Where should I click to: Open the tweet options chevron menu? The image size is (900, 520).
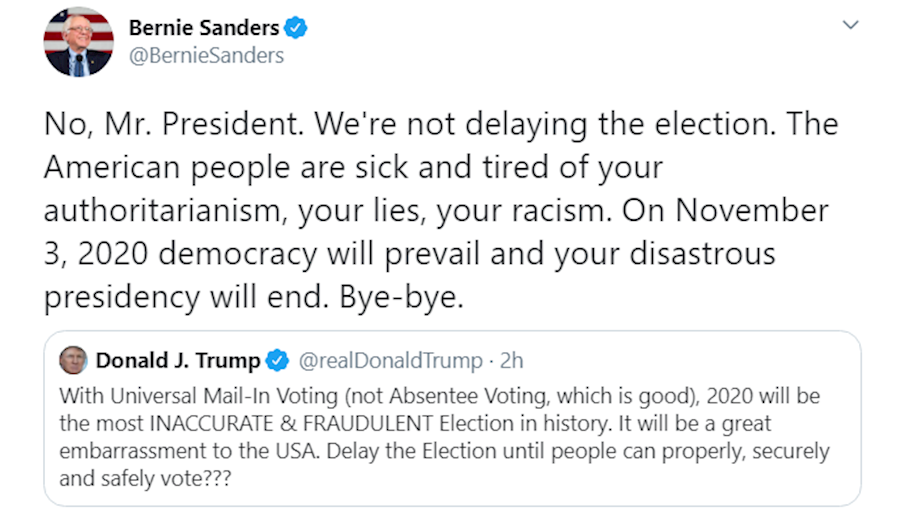[x=850, y=25]
